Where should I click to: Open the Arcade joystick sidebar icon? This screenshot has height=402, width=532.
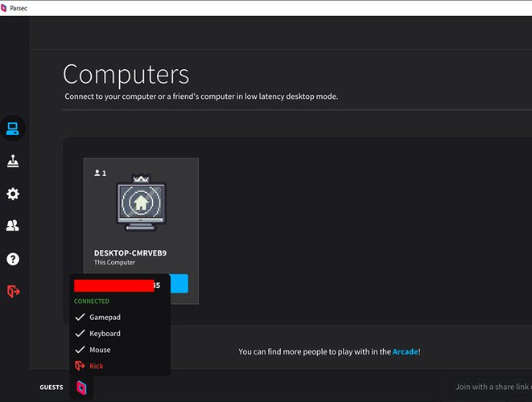(13, 161)
